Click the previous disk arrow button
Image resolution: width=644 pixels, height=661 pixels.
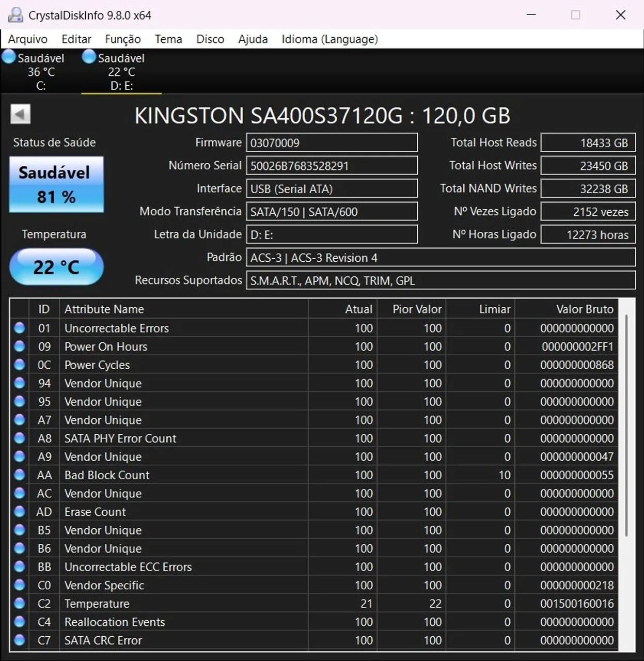click(x=21, y=114)
